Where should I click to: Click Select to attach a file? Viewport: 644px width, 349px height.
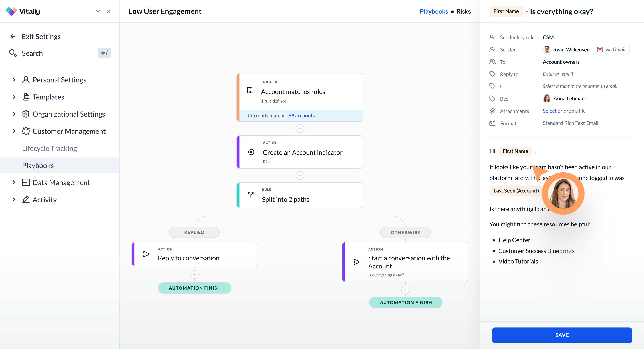point(550,111)
